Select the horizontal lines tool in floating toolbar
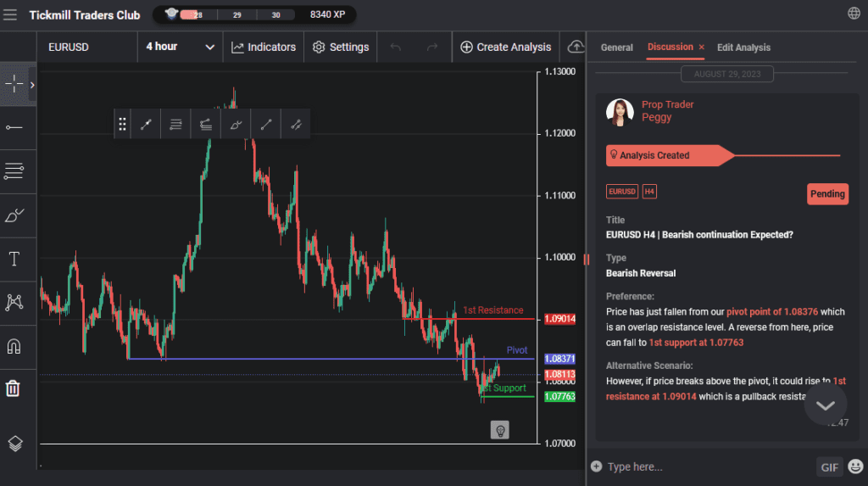This screenshot has width=868, height=486. point(175,124)
